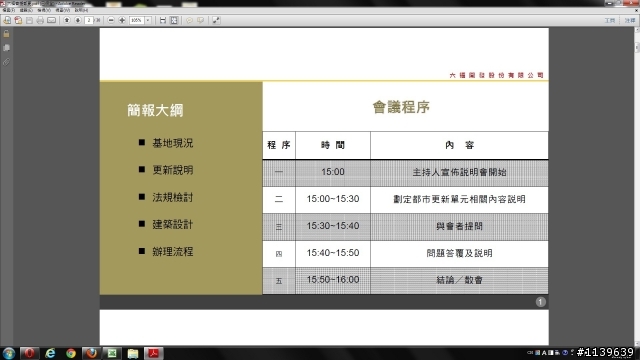Open the attachments paperclip panel
640x360 pixels.
7,62
